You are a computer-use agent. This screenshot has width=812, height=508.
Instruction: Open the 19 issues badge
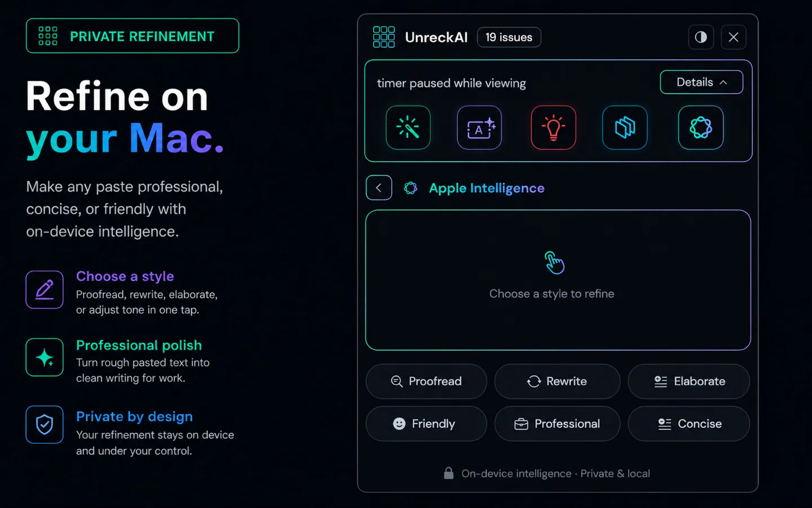tap(509, 37)
